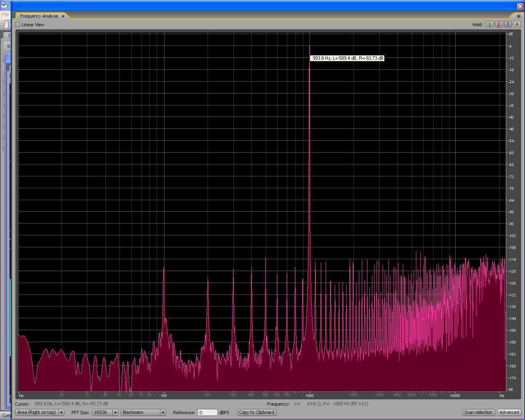This screenshot has height=420, width=525.
Task: Open the Area (Right on top) dropdown arrow
Action: 62,412
